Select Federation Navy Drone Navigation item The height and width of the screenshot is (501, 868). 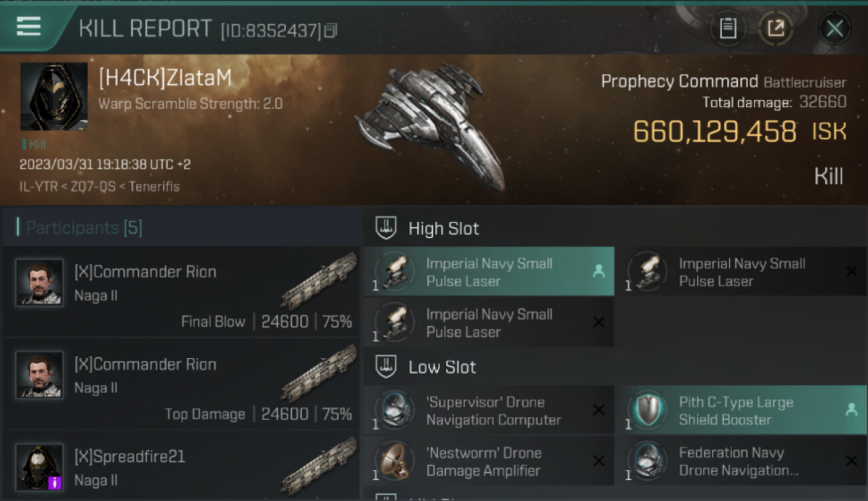pyautogui.click(x=741, y=461)
